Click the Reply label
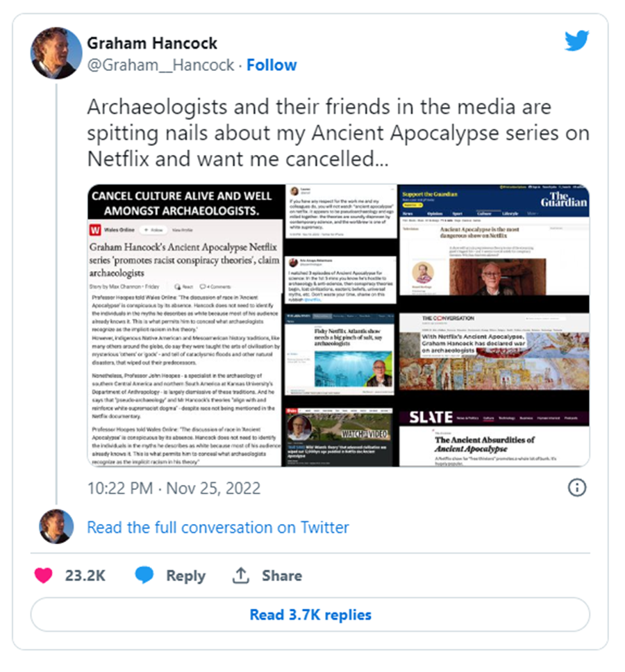 point(185,575)
